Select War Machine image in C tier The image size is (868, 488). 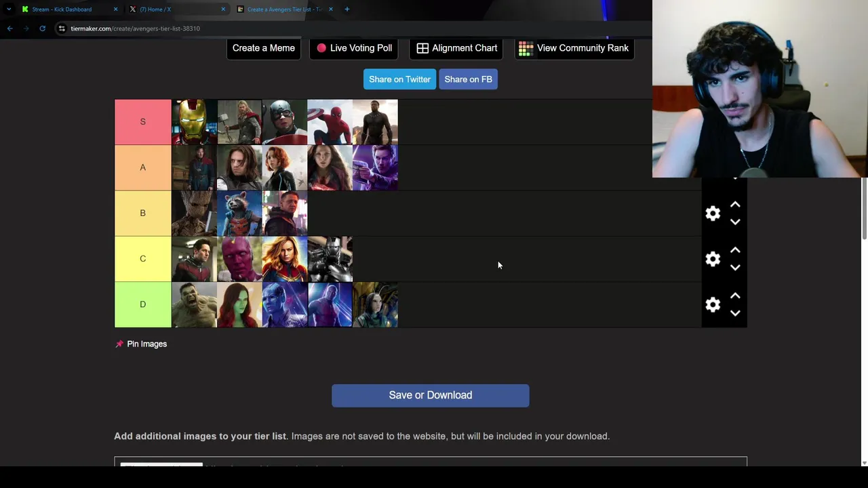(x=330, y=259)
